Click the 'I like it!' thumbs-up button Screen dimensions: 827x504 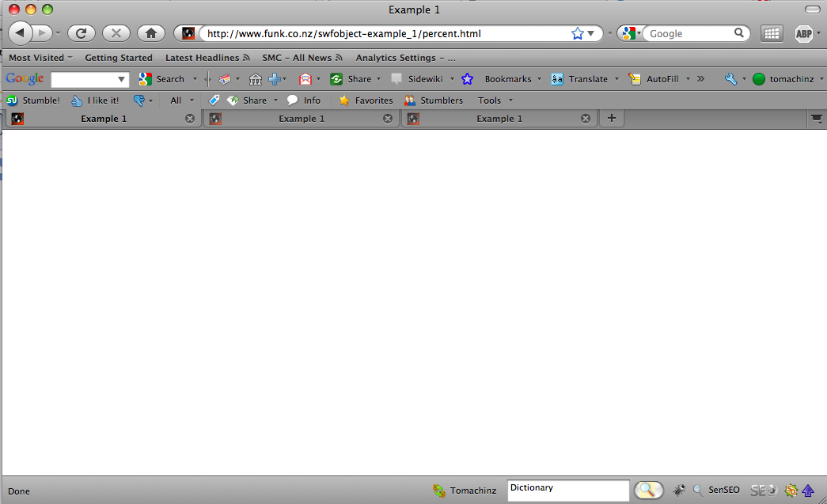[x=95, y=100]
